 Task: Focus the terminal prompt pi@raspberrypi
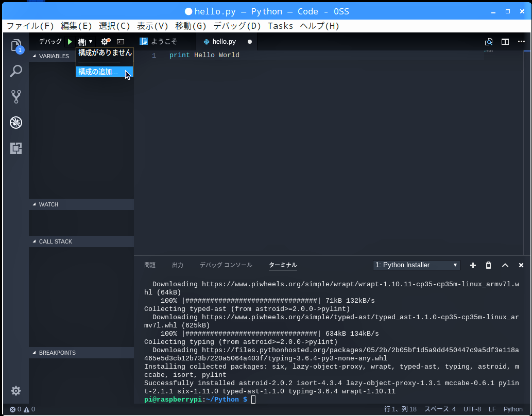click(x=196, y=400)
